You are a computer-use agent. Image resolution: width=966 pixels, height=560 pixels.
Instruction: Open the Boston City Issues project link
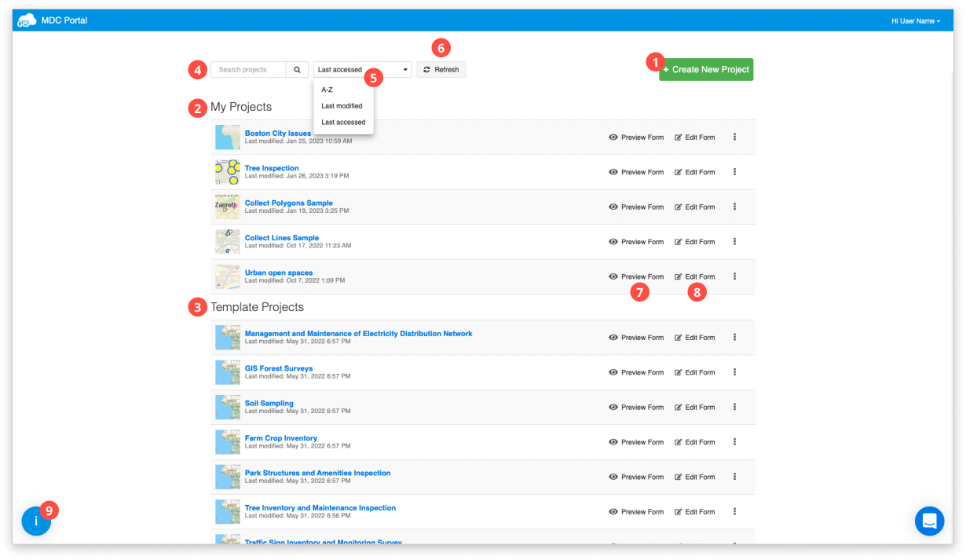276,133
